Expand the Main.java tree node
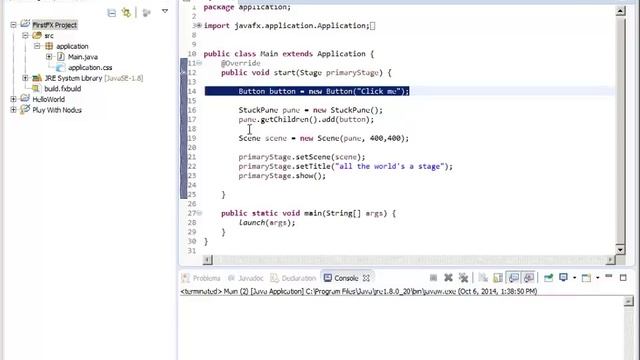This screenshot has height=360, width=640. point(49,57)
